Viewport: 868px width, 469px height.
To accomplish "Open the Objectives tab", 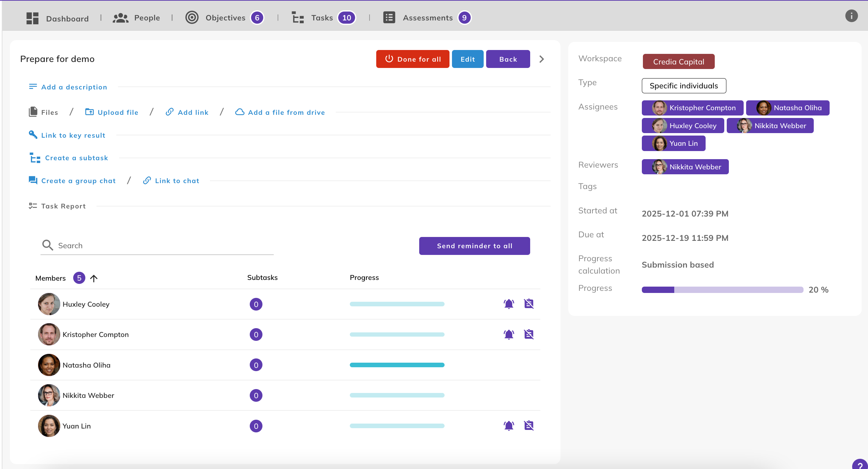I will (x=225, y=18).
